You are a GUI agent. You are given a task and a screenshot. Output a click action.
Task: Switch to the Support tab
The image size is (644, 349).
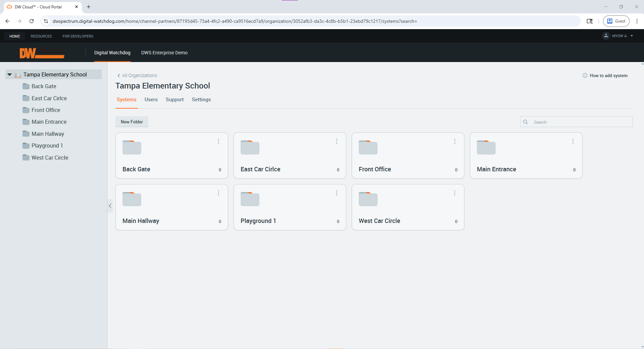coord(175,100)
